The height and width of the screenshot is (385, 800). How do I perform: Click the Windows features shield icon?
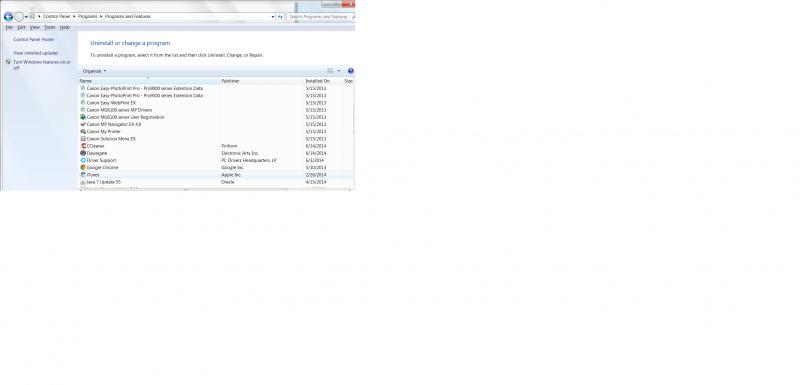(x=8, y=62)
